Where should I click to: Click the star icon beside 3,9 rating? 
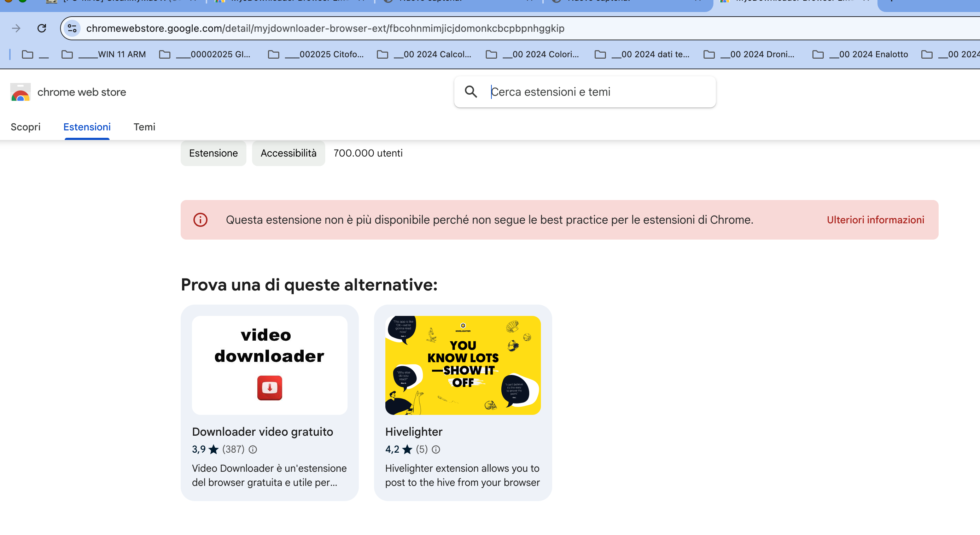(214, 449)
